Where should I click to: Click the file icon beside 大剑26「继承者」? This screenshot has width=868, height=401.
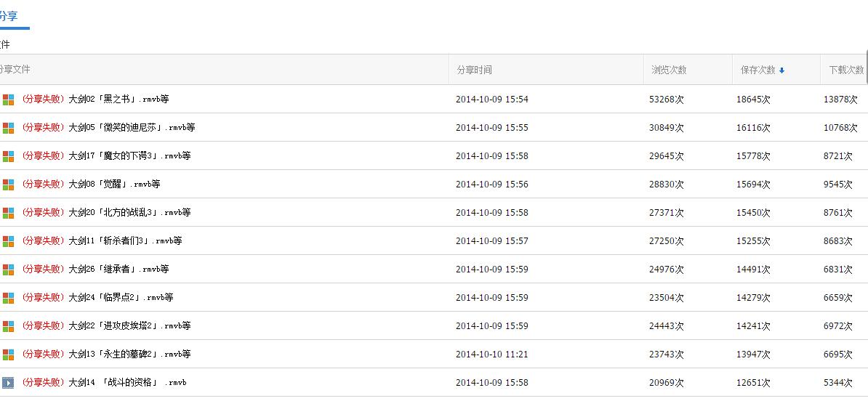8,270
